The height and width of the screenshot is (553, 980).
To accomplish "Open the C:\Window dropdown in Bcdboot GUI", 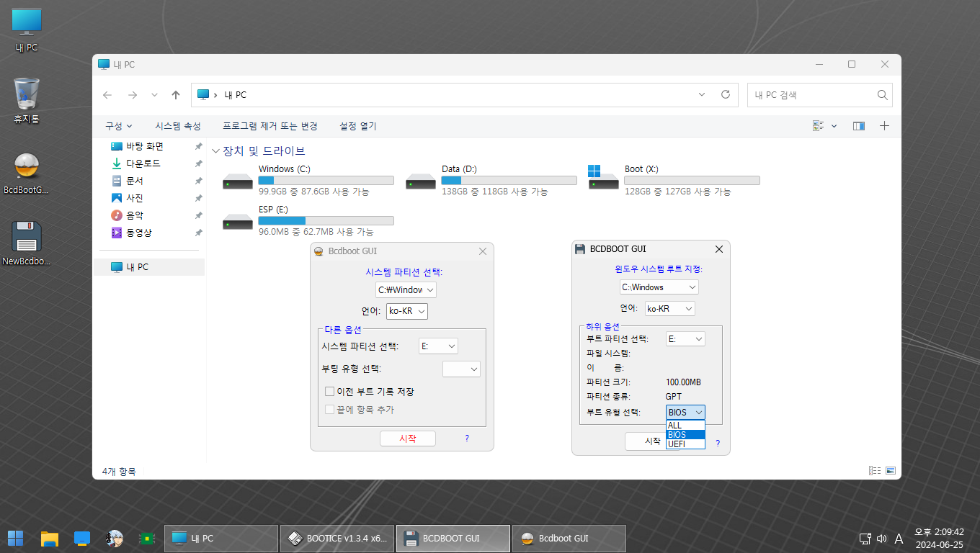I will coord(406,289).
